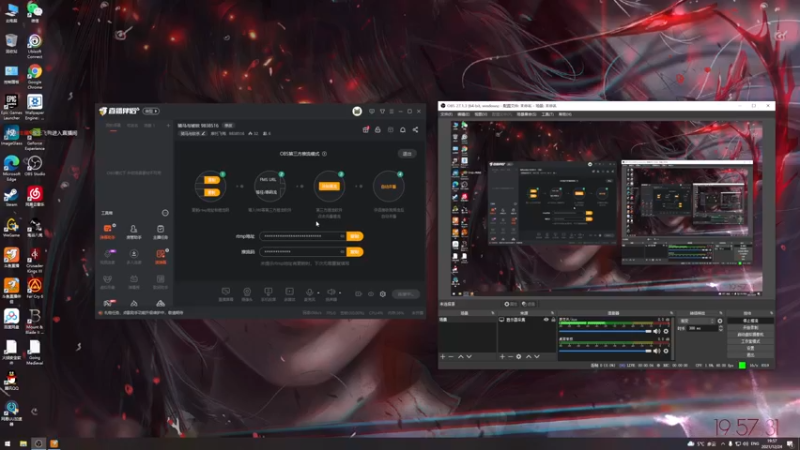Open the hamburger menu in streaming app title bar

pyautogui.click(x=391, y=111)
